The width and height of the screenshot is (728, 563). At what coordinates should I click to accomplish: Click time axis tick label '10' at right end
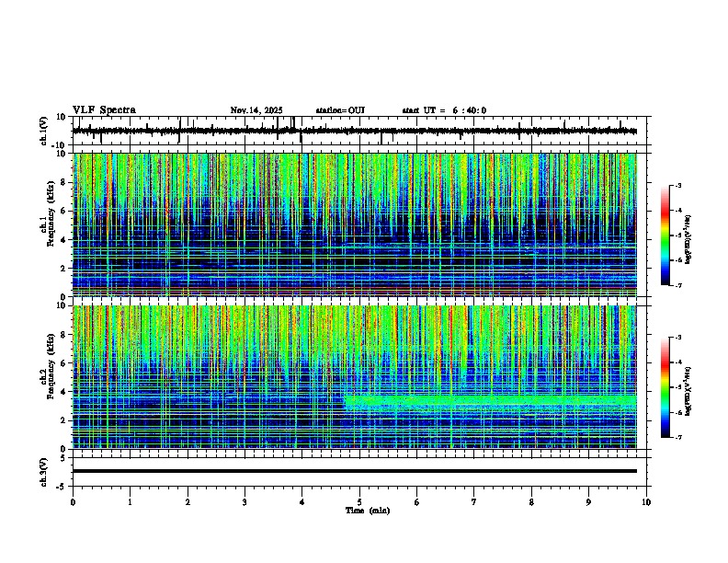646,502
